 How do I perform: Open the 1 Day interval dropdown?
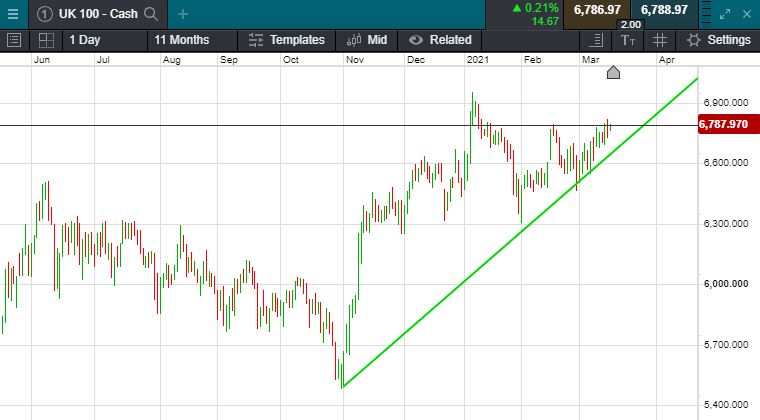[84, 40]
